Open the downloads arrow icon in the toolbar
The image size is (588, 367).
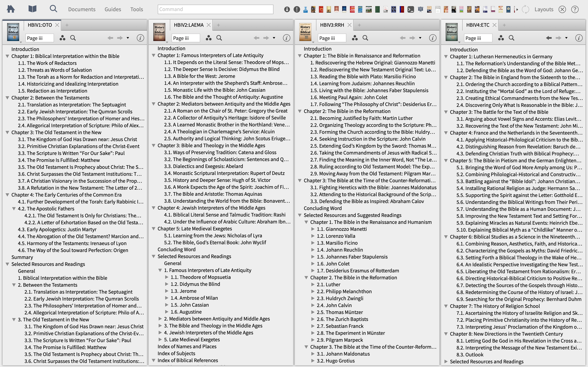coord(287,9)
